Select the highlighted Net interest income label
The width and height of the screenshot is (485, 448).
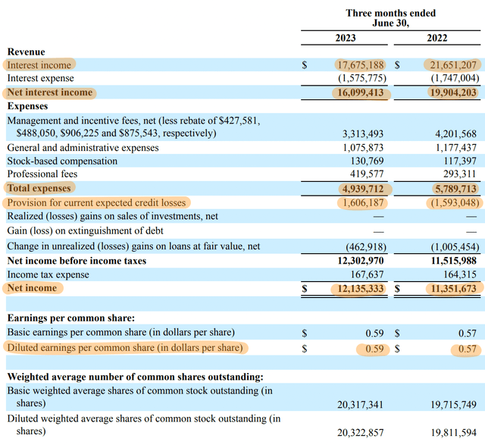pyautogui.click(x=50, y=92)
